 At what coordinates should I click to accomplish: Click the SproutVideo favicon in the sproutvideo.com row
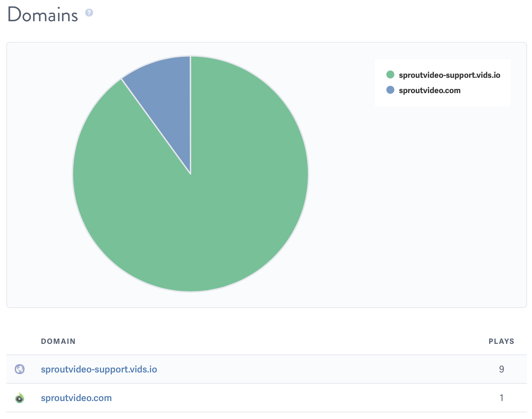tap(20, 398)
